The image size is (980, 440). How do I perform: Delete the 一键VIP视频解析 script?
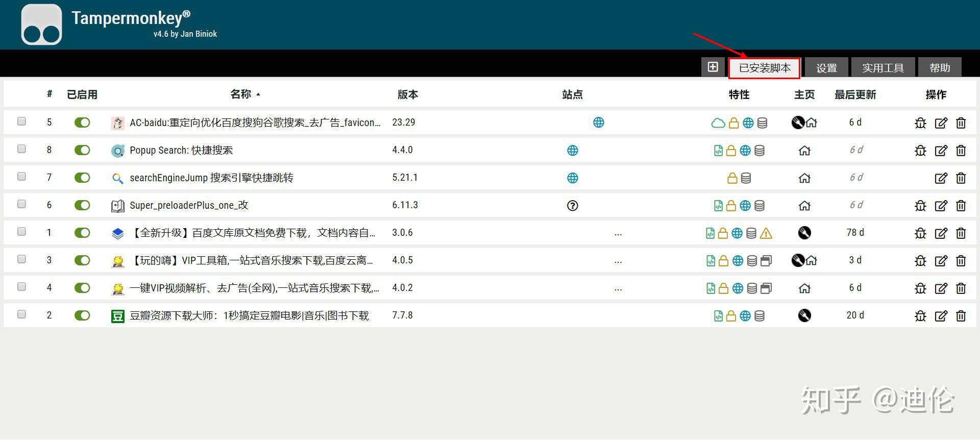(961, 288)
